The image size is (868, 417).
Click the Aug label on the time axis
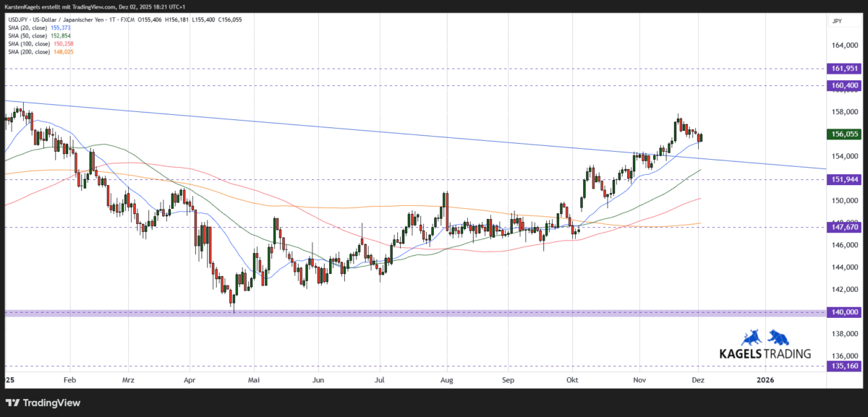tap(446, 379)
